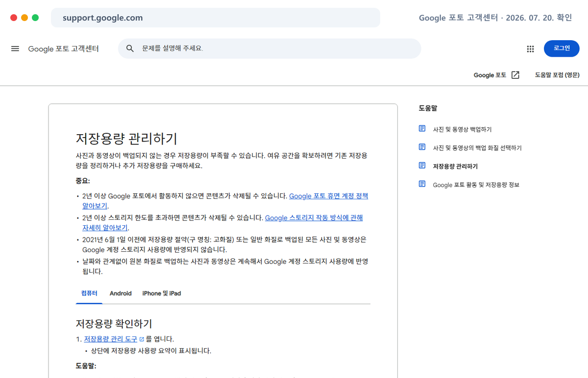Select the 컴퓨터 tab
588x378 pixels.
click(x=89, y=293)
